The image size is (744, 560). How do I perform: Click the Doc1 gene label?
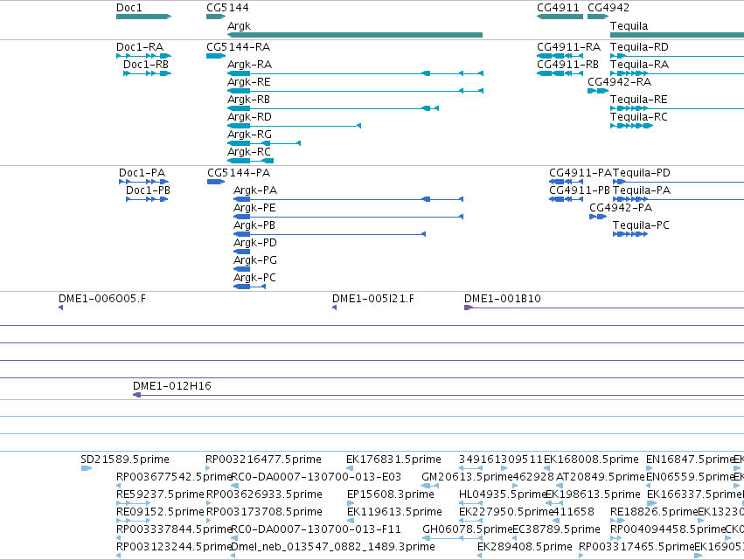tap(129, 8)
